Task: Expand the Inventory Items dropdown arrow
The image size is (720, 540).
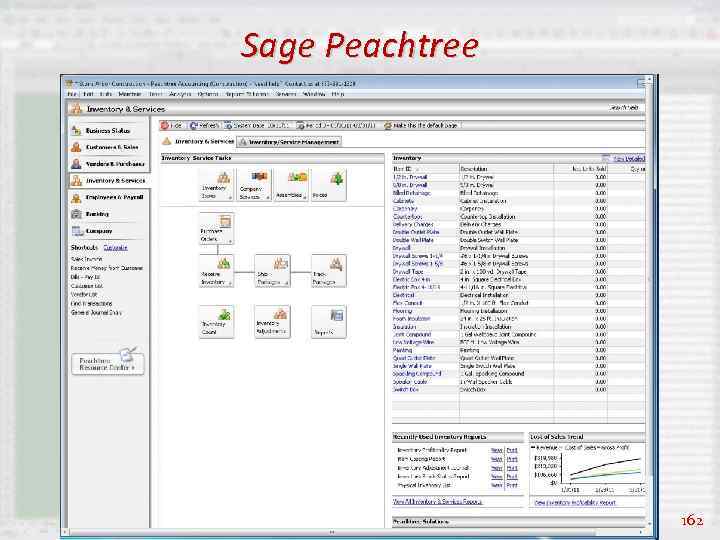Action: pos(230,197)
